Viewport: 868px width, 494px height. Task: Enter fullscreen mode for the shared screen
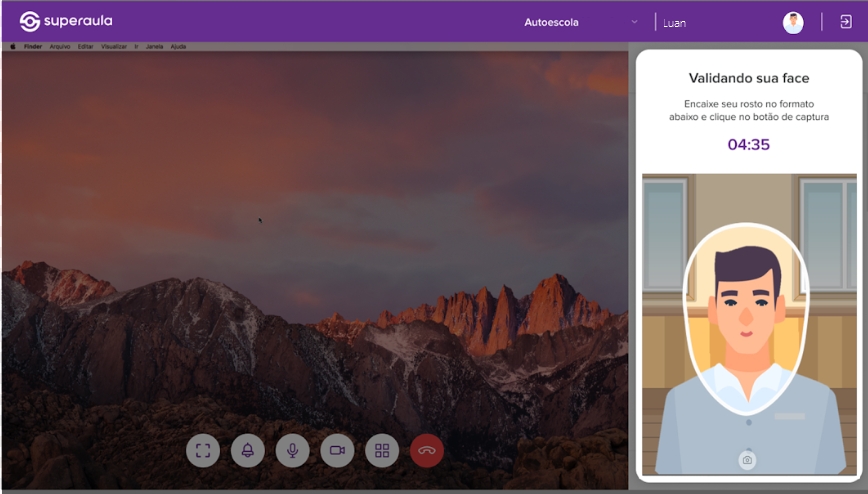(203, 450)
